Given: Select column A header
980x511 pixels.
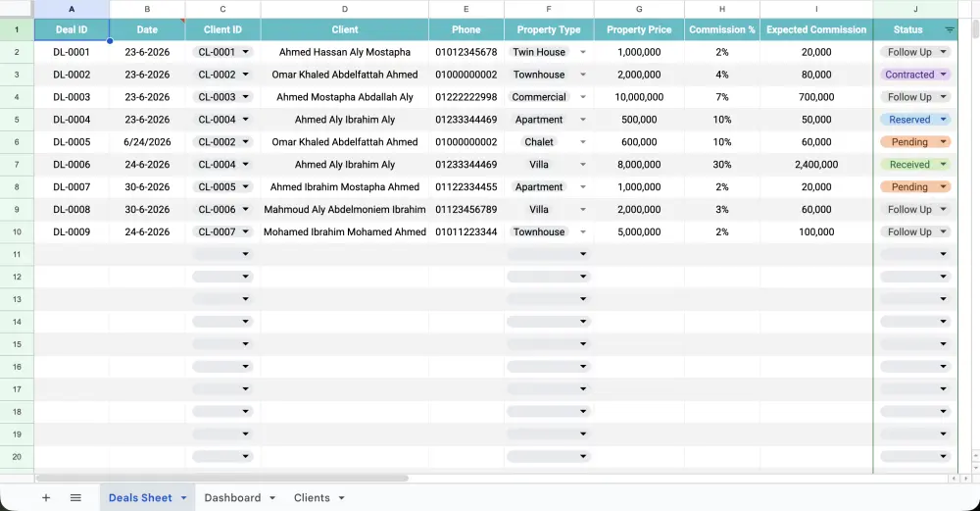Looking at the screenshot, I should click(x=72, y=10).
